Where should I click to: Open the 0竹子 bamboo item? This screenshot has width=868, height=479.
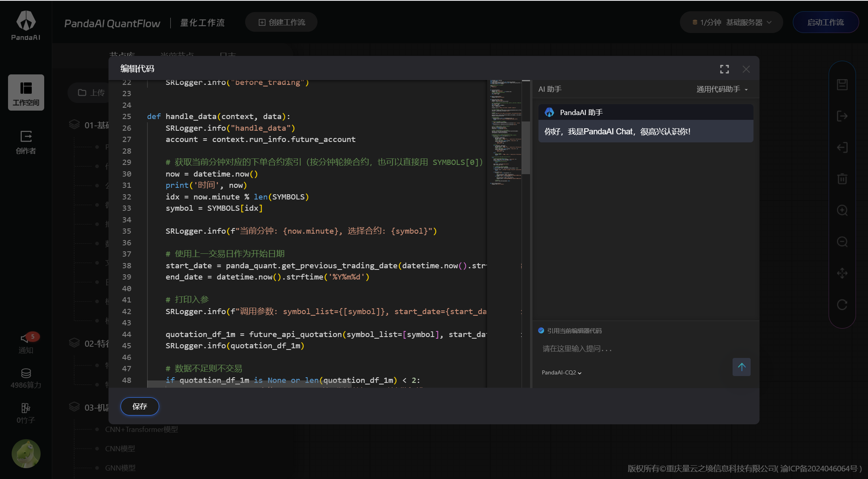click(26, 413)
